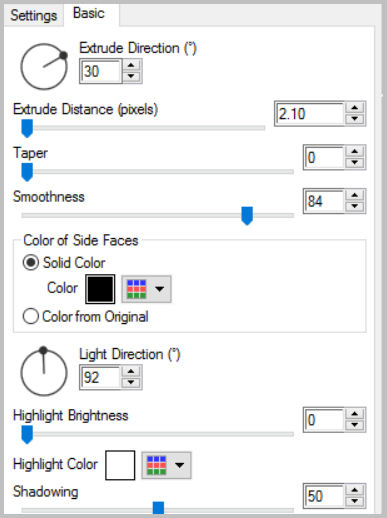Click the black side faces color swatch
The image size is (387, 518).
coord(100,289)
